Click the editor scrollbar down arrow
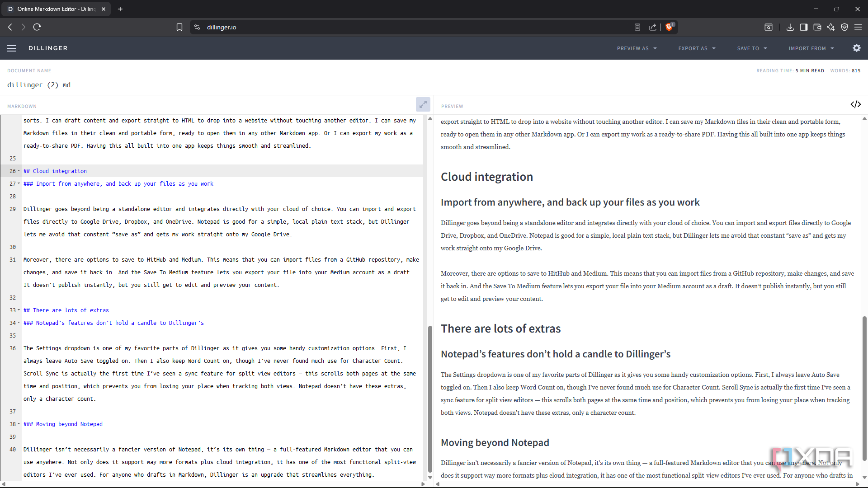This screenshot has height=488, width=868. coord(430,477)
